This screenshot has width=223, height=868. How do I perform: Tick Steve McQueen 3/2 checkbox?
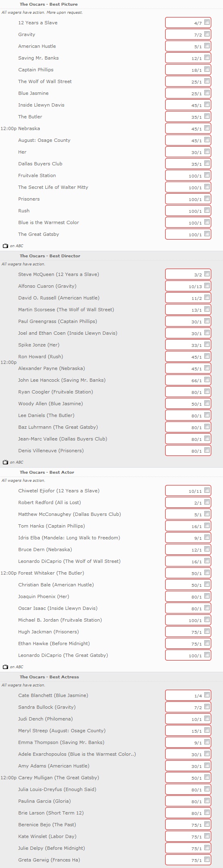click(x=207, y=274)
